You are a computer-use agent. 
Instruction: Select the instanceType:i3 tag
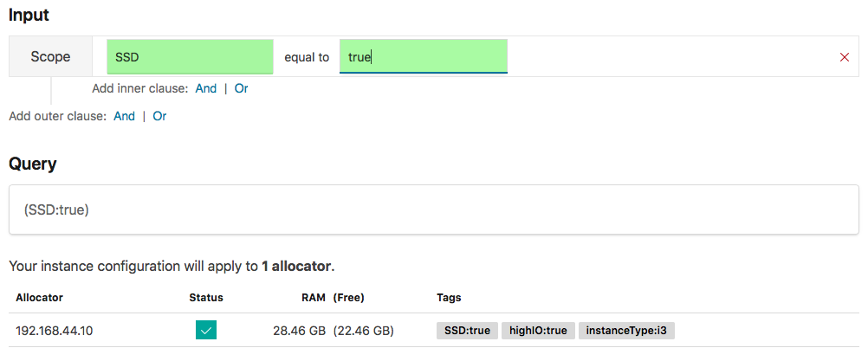pos(627,330)
